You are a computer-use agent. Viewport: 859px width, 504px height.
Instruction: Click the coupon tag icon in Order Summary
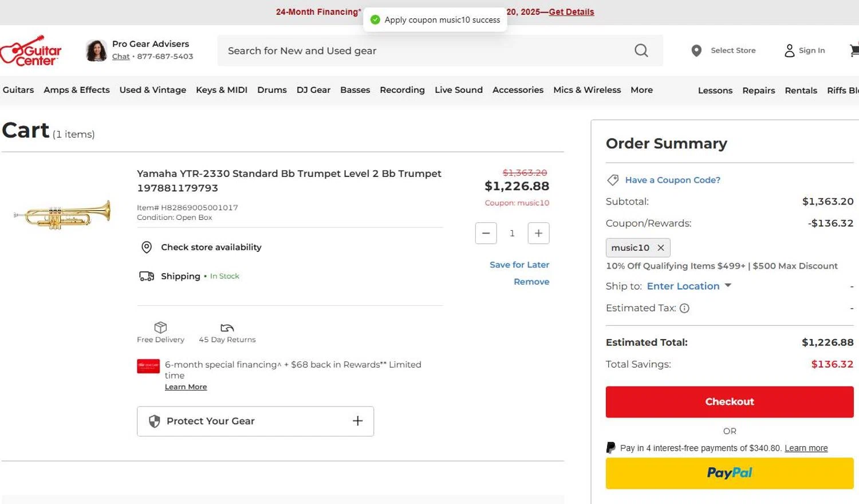click(x=613, y=180)
